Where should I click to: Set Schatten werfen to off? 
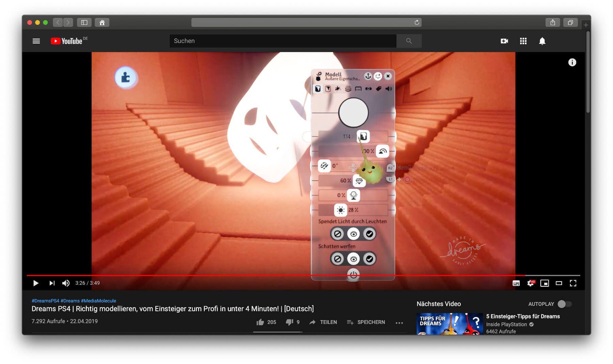pyautogui.click(x=337, y=259)
